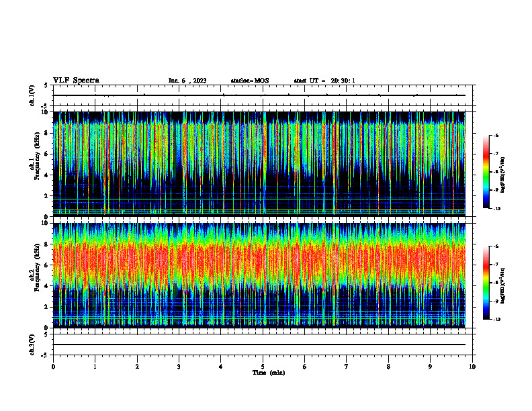Click the ch.1 color bar log(PSD) label
This screenshot has width=532, height=411.
pos(503,175)
